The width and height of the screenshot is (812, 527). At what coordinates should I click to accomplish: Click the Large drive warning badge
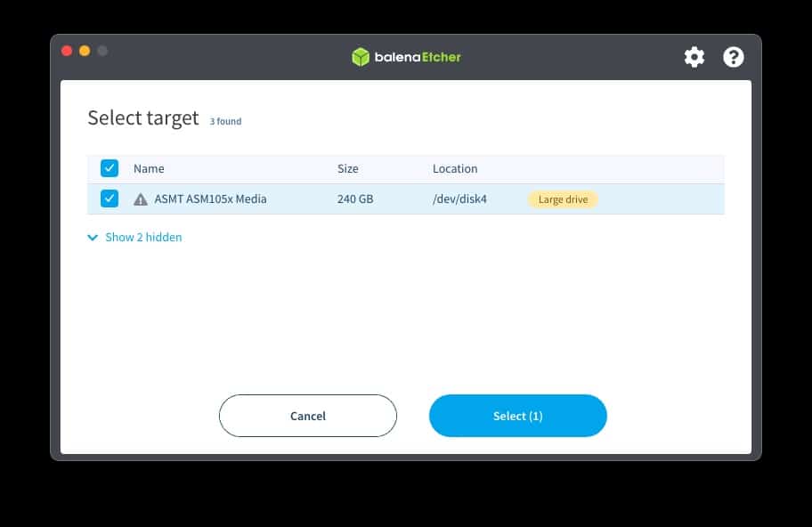[563, 199]
